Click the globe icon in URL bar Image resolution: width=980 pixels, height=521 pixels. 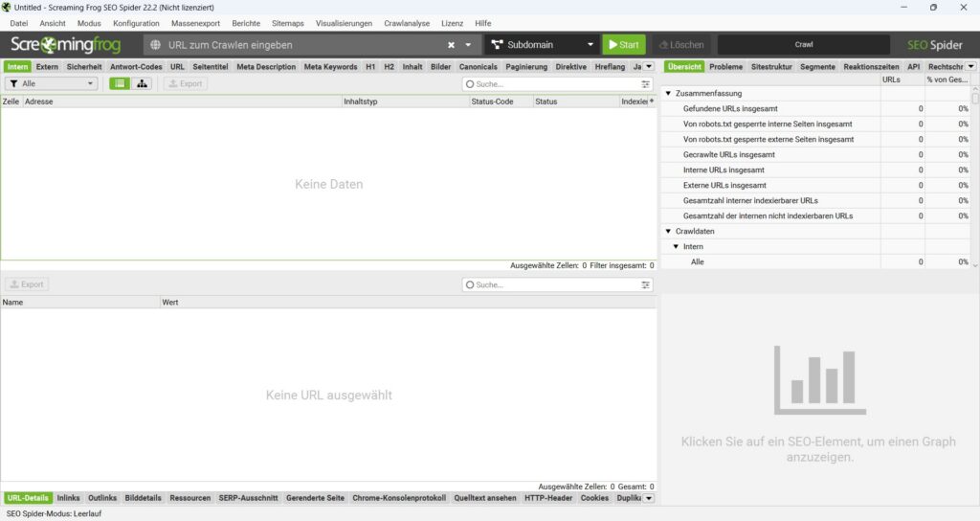(156, 45)
